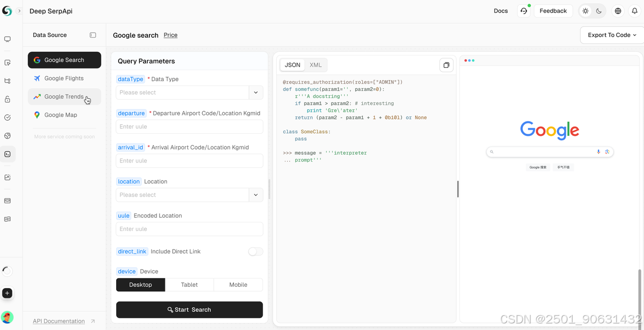Click the black plus button in left rail
This screenshot has width=644, height=330.
(x=7, y=293)
